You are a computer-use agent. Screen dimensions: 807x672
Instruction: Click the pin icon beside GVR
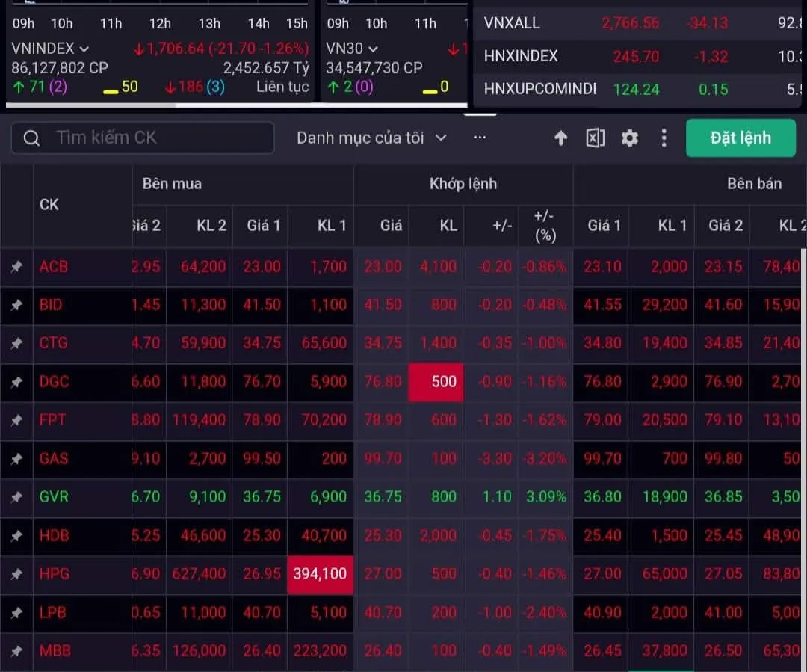point(16,497)
